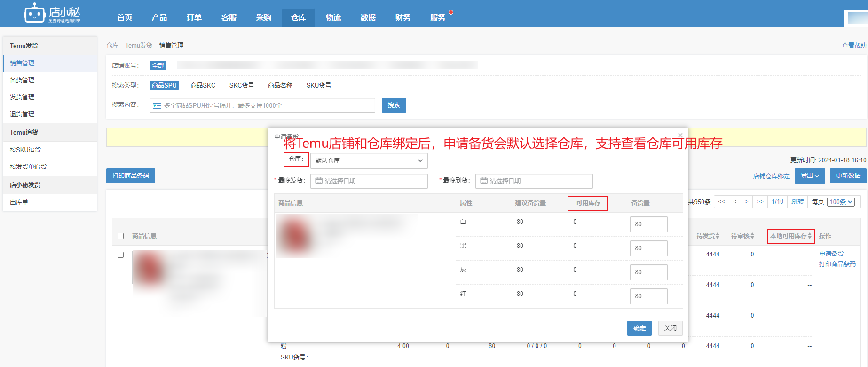Go to first page with << button
The width and height of the screenshot is (868, 367).
pyautogui.click(x=722, y=202)
